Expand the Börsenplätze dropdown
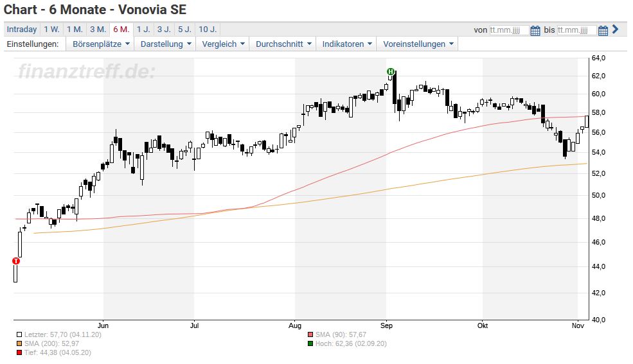633x364 pixels. pos(101,44)
